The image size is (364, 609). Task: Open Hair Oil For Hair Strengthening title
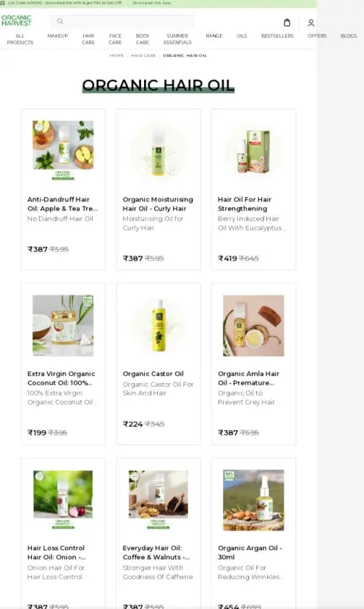pos(245,204)
